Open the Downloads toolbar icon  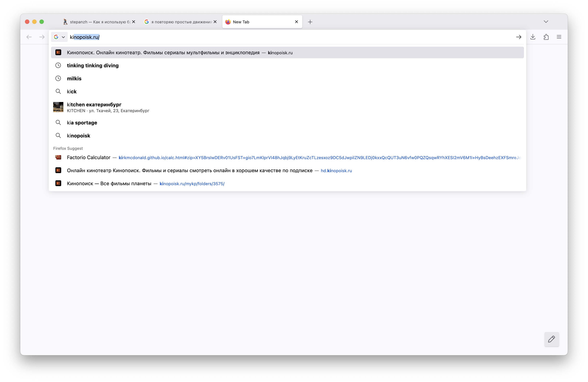[x=533, y=37]
